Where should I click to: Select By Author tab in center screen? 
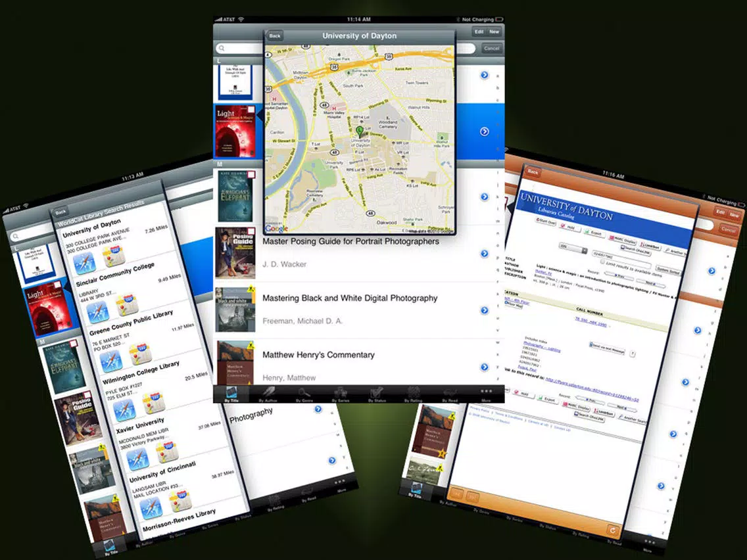(x=268, y=394)
